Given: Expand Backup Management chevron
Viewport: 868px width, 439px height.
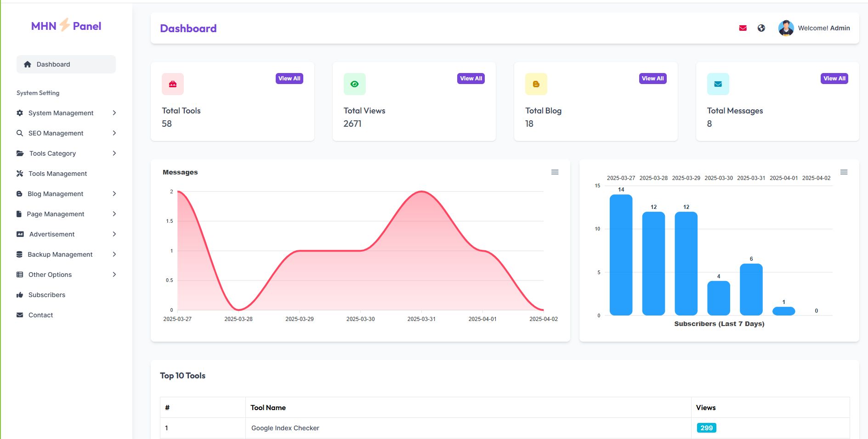Looking at the screenshot, I should [114, 254].
